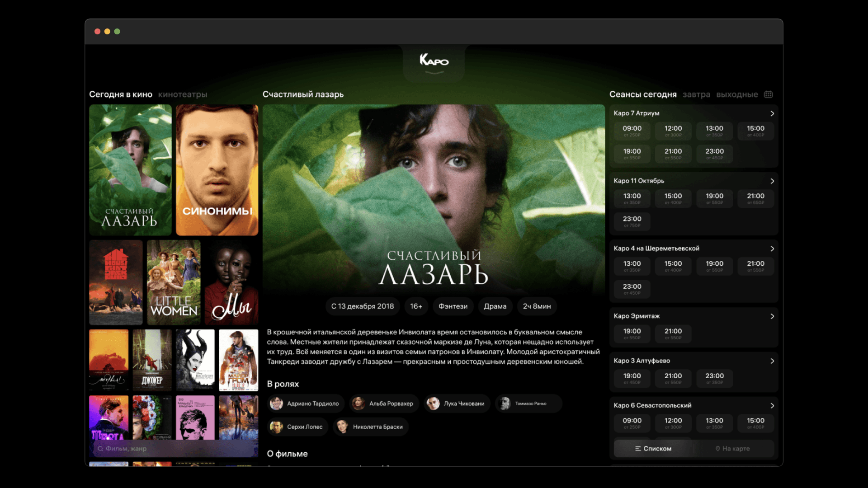Click the Каро logo at top

click(434, 60)
